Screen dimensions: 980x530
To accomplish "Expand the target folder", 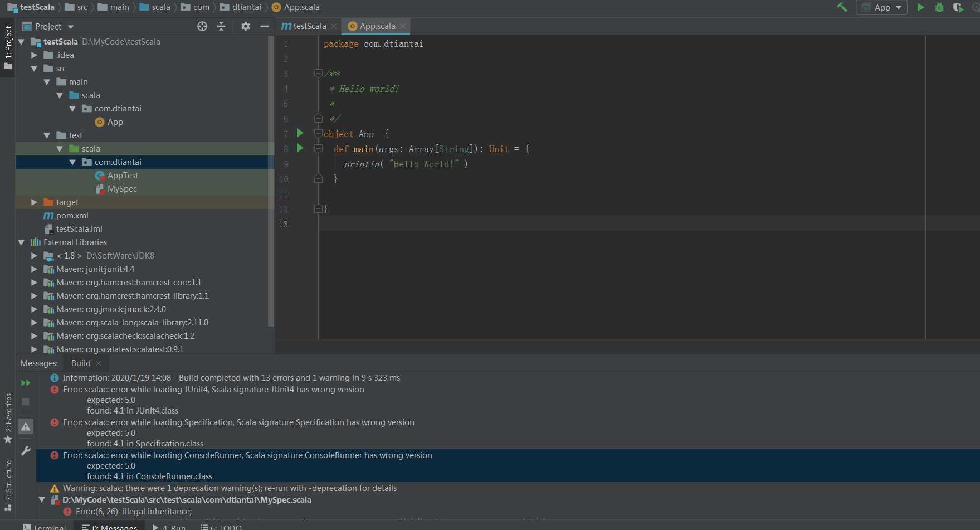I will pyautogui.click(x=34, y=202).
